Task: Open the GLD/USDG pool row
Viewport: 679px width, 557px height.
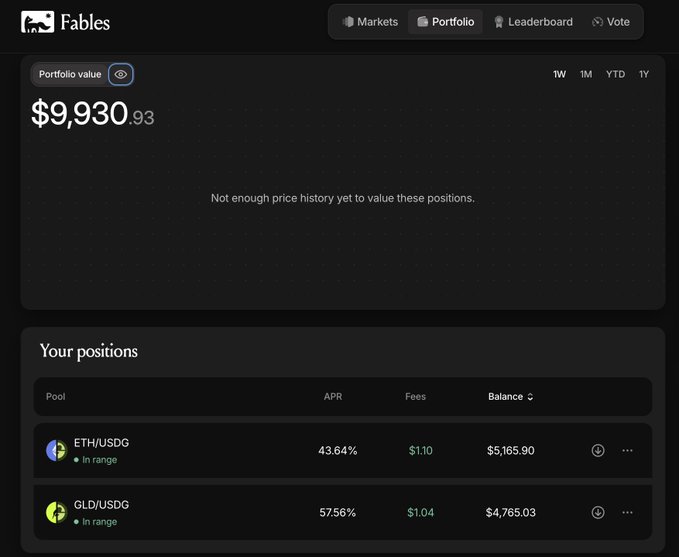Action: 343,513
